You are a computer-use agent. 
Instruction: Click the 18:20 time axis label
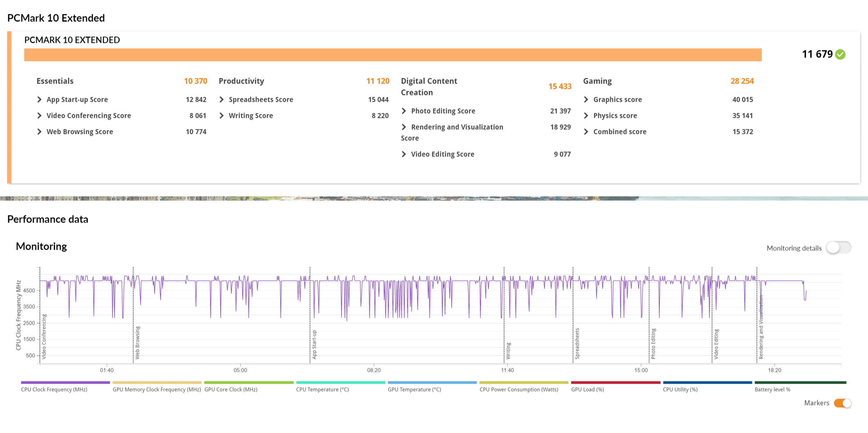coord(774,370)
